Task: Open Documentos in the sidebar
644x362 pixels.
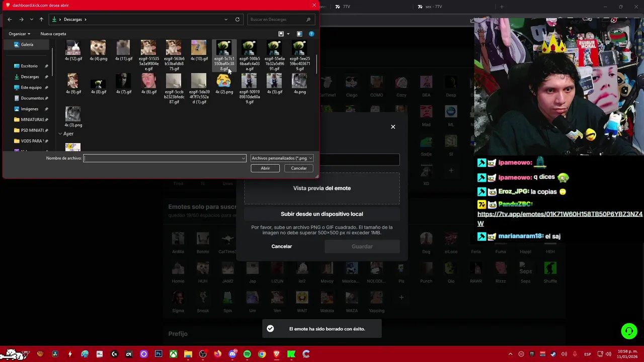Action: tap(32, 98)
